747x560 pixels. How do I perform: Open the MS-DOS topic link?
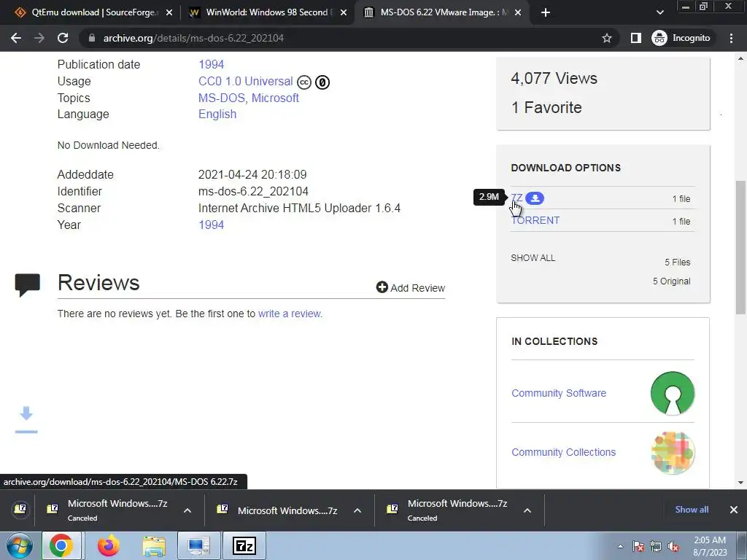click(x=222, y=98)
